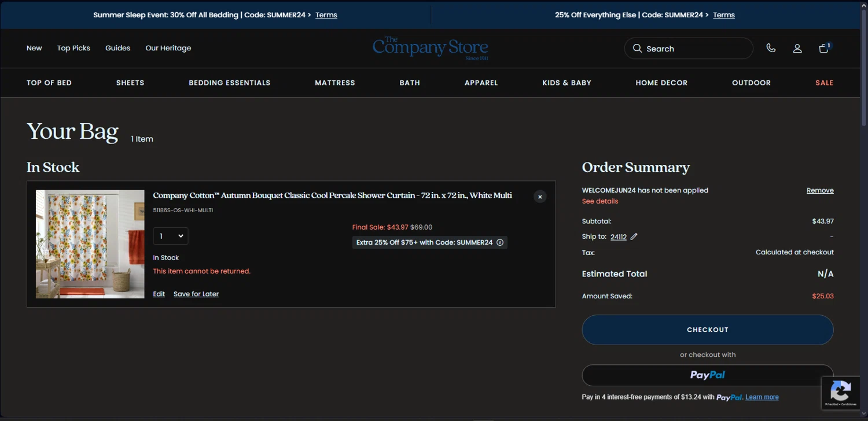Click the '$25.03' amount saved value
This screenshot has width=868, height=421.
coord(823,296)
